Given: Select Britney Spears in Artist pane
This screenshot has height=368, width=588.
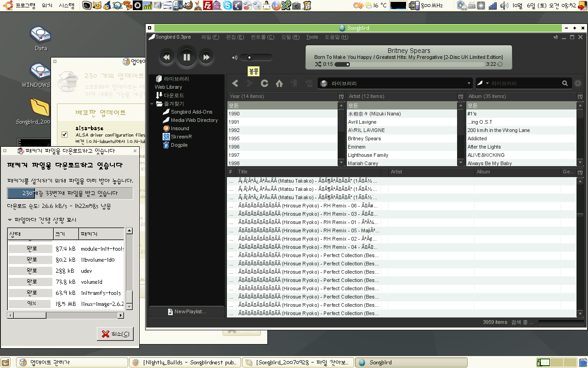Looking at the screenshot, I should (x=402, y=138).
